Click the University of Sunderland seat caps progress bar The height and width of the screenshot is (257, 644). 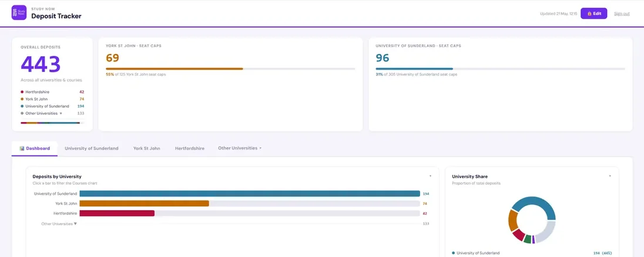(500, 69)
